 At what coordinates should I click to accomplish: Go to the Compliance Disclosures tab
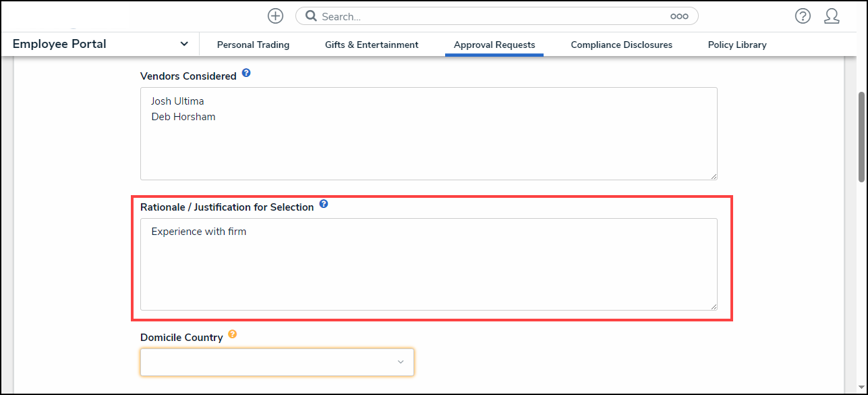pos(621,45)
